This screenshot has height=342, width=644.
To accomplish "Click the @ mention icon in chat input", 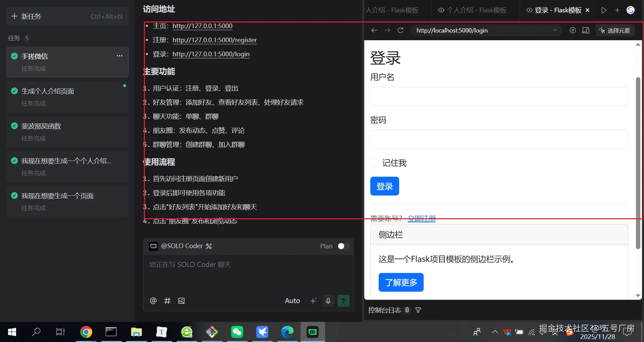I will click(153, 301).
